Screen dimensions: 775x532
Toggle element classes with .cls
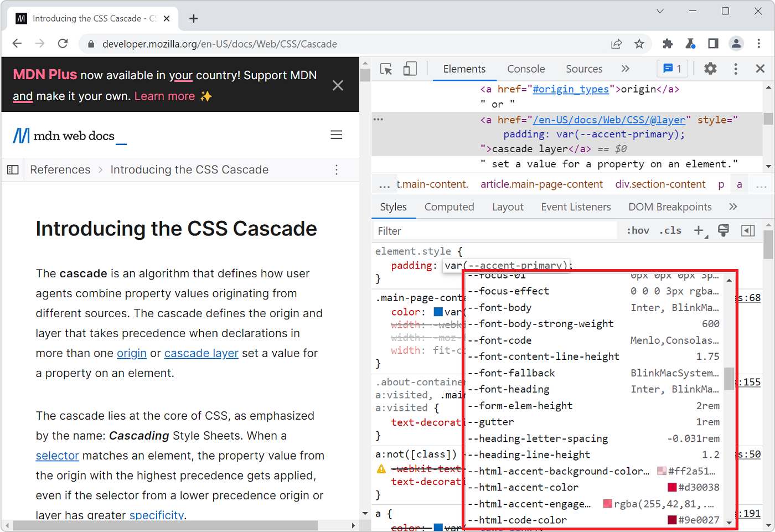point(670,230)
